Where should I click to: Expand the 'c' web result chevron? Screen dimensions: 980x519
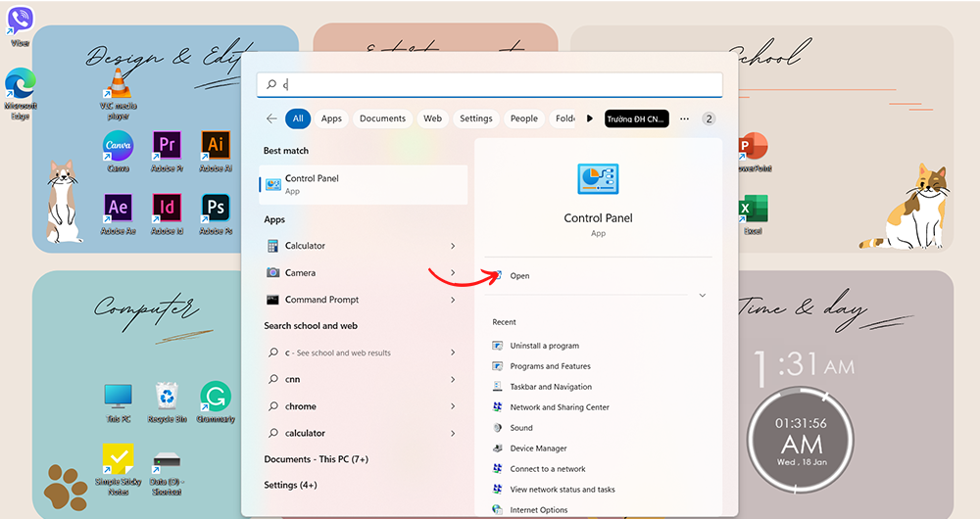453,353
